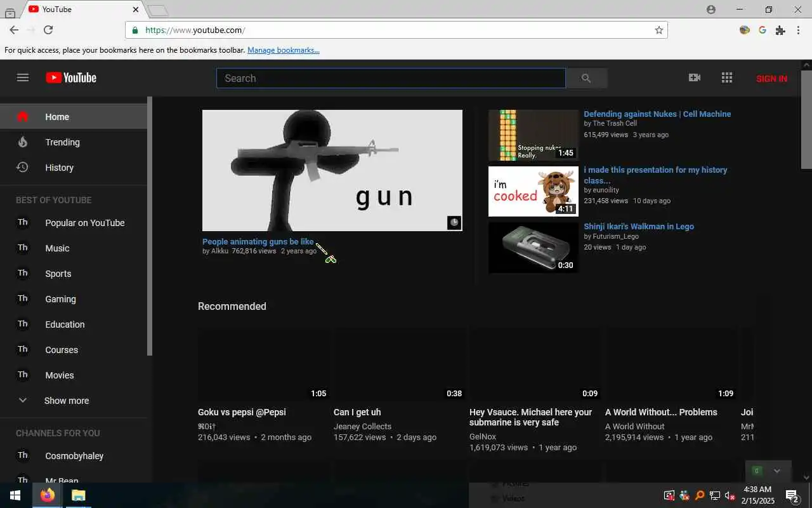
Task: Bookmark page with the star icon
Action: 659,30
